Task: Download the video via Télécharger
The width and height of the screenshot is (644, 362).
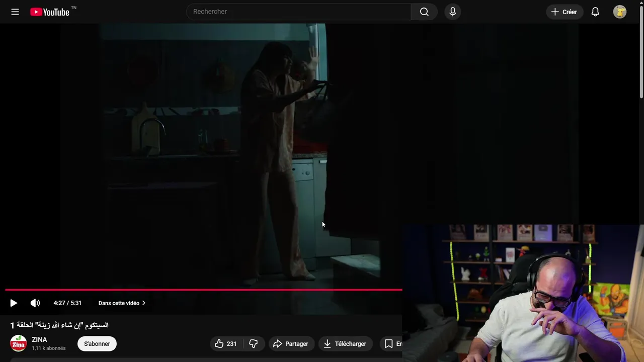Action: (346, 344)
